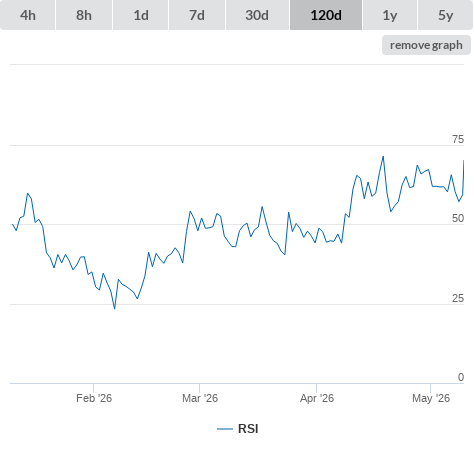Choose the 1d time range tab
The width and height of the screenshot is (474, 455).
click(141, 15)
